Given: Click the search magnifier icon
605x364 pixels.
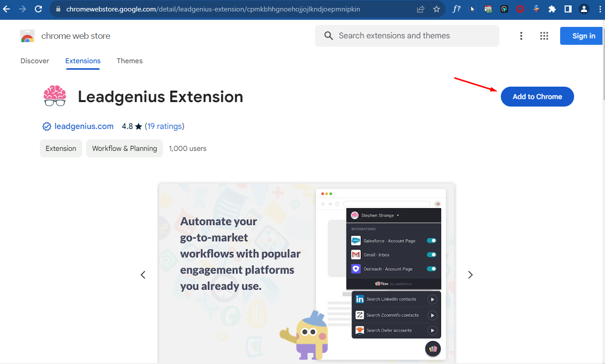Looking at the screenshot, I should coord(328,36).
